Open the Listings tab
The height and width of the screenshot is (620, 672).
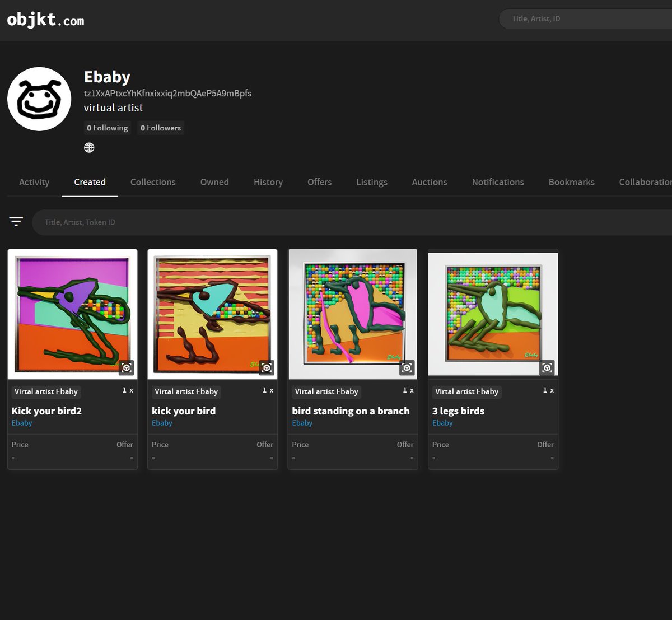[372, 182]
